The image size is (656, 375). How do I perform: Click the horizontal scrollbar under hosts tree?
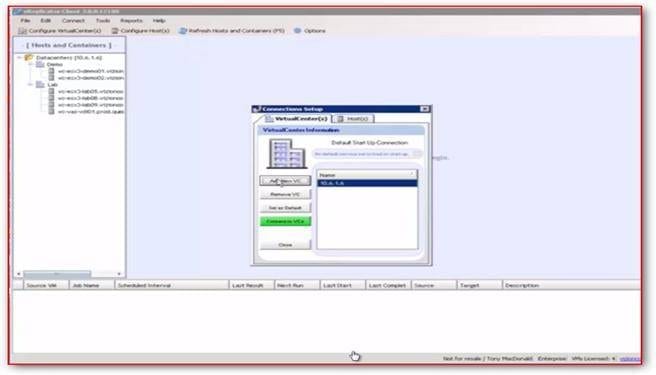(x=69, y=274)
